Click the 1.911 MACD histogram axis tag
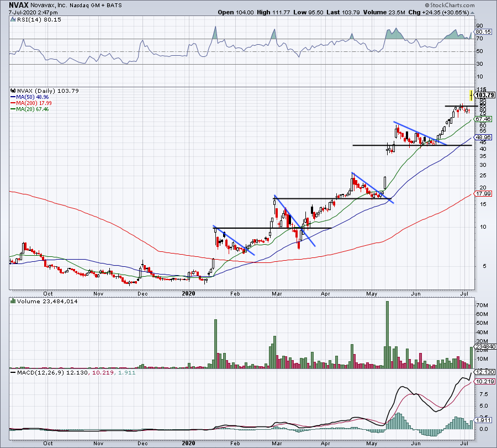Screen dimensions: 497x448 click(483, 420)
